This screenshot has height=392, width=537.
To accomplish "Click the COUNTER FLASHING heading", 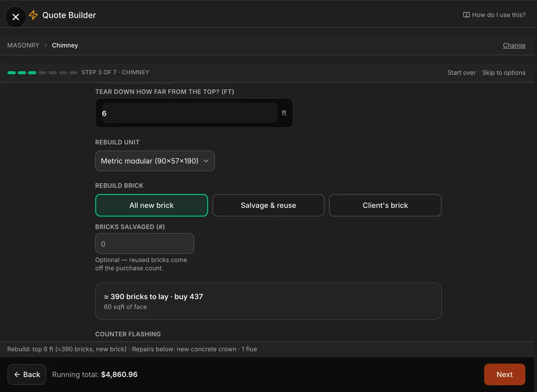I will click(128, 334).
